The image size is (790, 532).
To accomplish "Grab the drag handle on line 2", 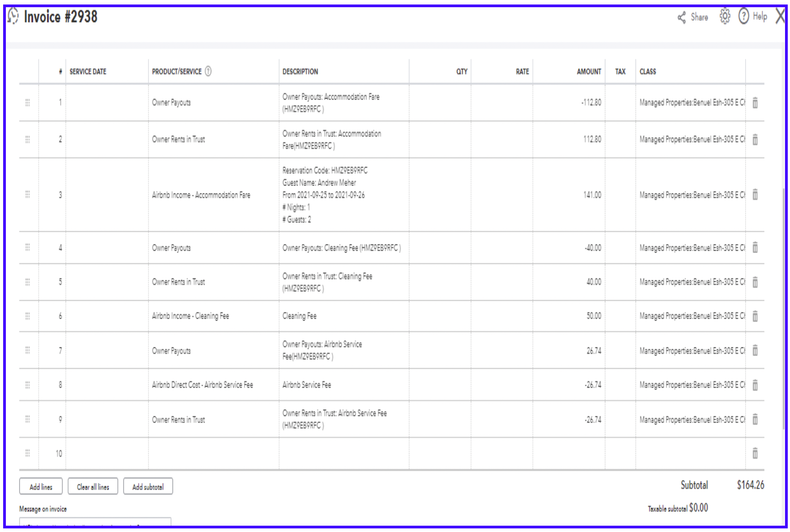I will pyautogui.click(x=27, y=140).
